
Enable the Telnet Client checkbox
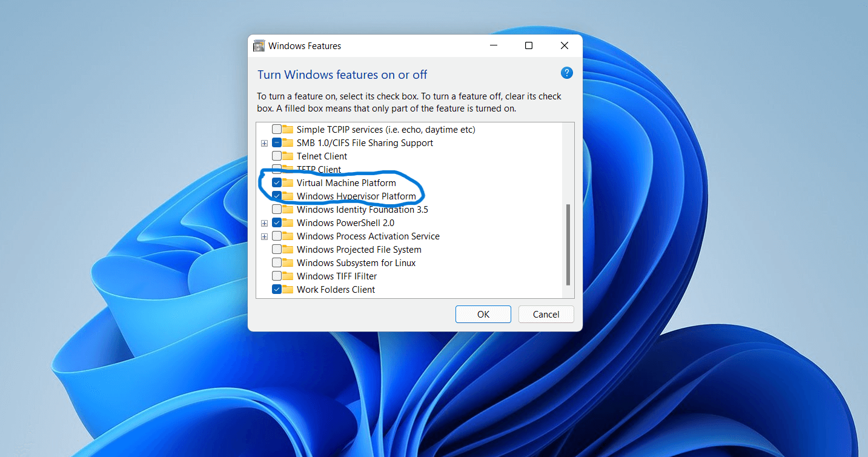point(276,156)
